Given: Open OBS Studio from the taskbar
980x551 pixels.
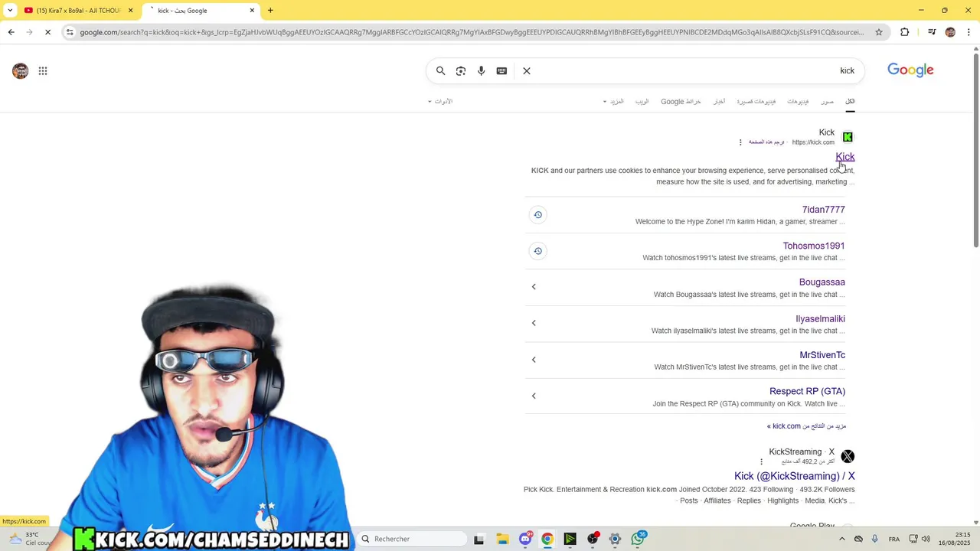Looking at the screenshot, I should click(x=593, y=539).
